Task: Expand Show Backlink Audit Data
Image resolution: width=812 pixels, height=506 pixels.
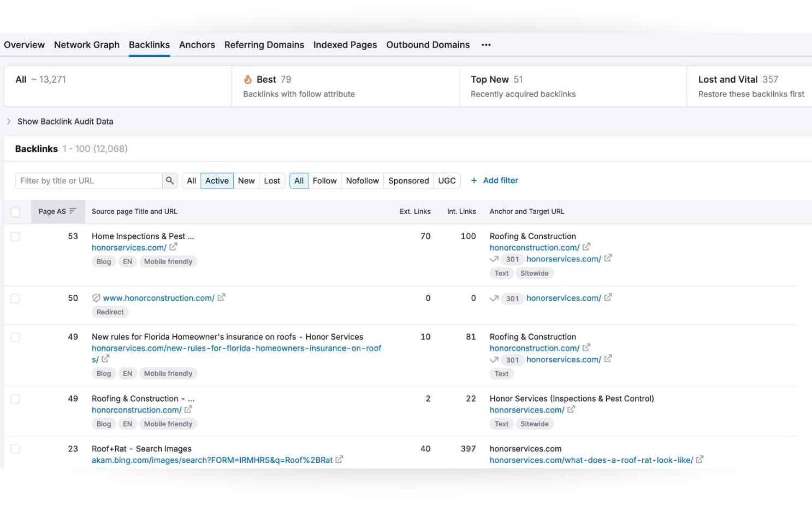Action: pos(60,122)
